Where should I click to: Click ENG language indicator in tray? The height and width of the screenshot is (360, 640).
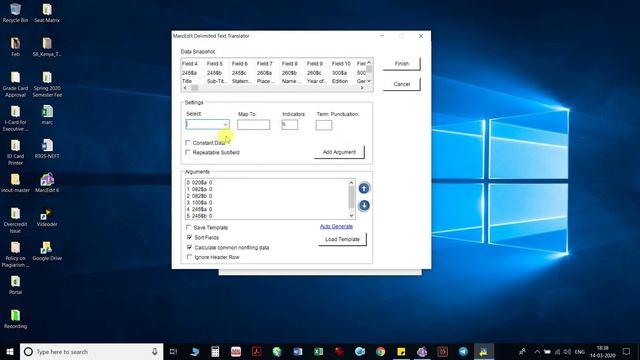point(580,351)
